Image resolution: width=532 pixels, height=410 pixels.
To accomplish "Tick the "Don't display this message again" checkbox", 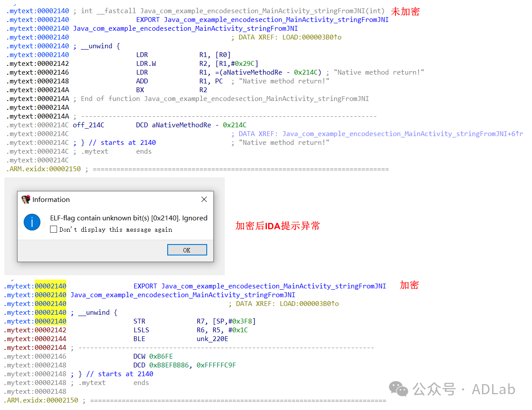I will pyautogui.click(x=54, y=229).
